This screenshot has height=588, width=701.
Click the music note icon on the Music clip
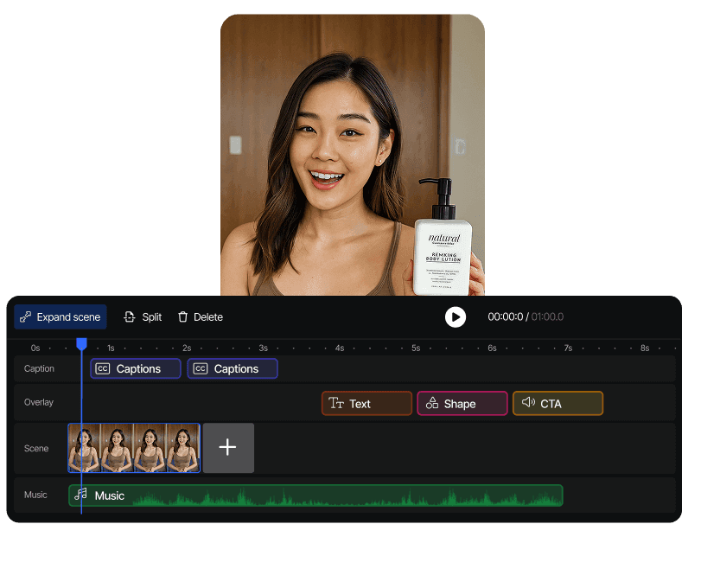pyautogui.click(x=80, y=495)
